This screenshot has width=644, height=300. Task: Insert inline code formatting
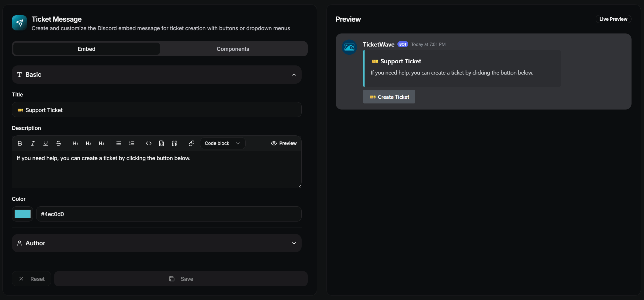(x=149, y=143)
